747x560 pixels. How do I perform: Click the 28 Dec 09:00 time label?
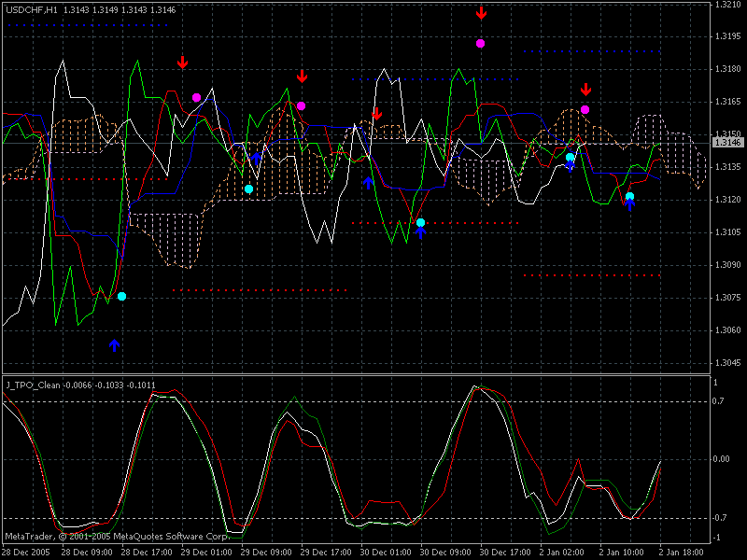click(87, 553)
